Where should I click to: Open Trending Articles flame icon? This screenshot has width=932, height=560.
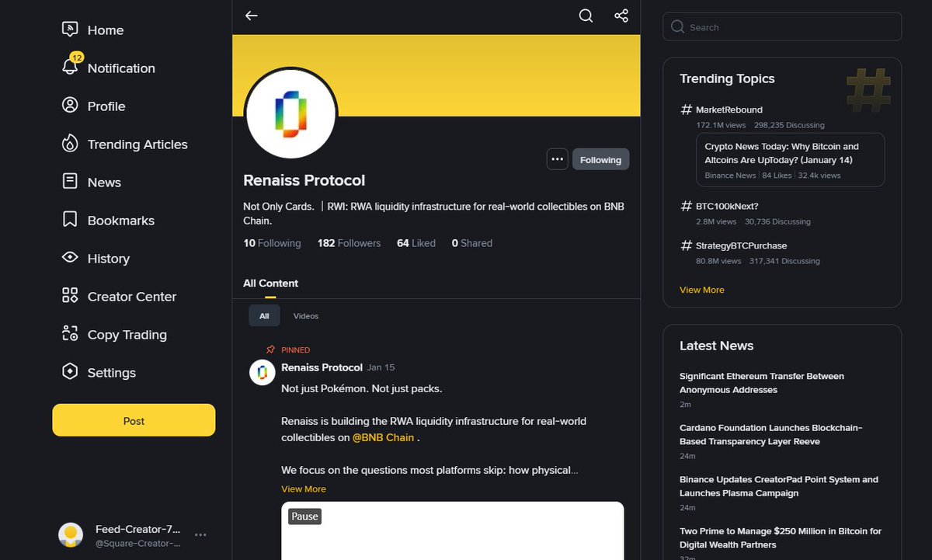pos(70,144)
